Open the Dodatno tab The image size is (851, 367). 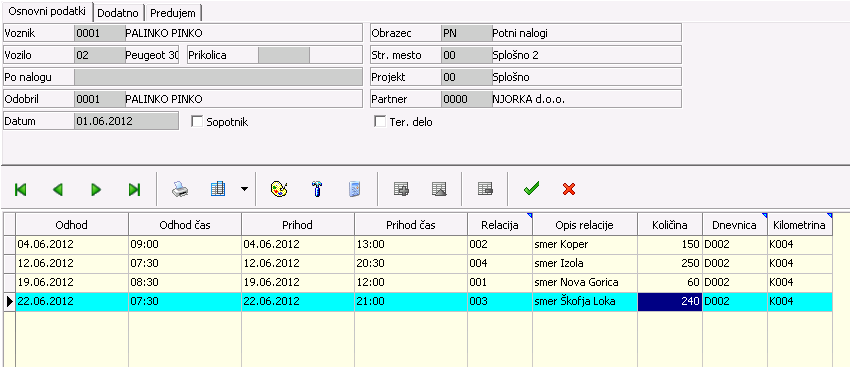119,13
